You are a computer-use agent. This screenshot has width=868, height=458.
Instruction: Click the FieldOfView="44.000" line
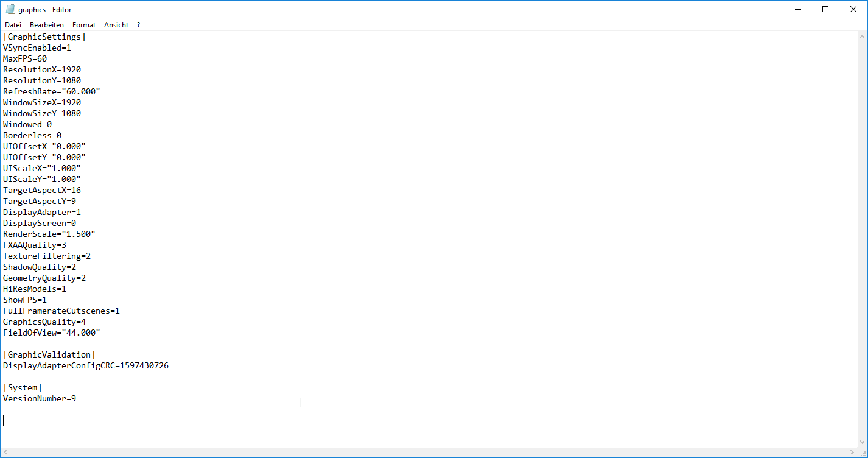click(x=52, y=333)
